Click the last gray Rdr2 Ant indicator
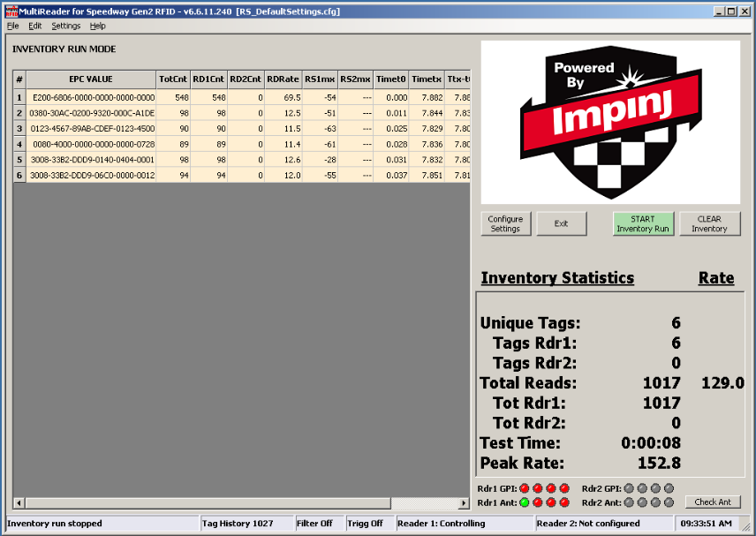The image size is (756, 536). point(669,502)
